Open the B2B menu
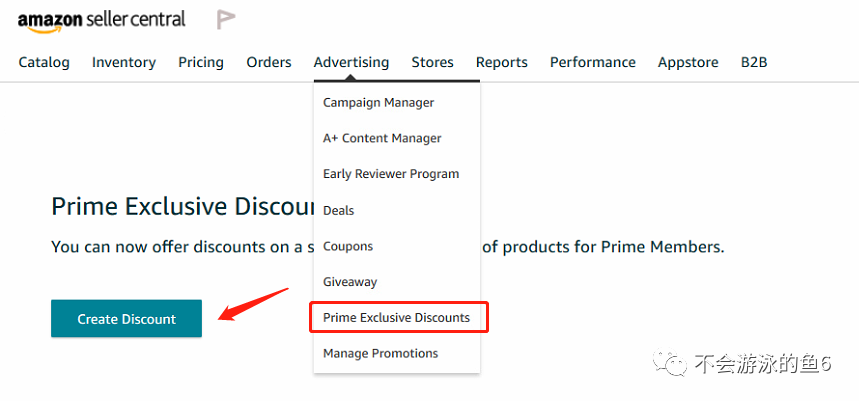 coord(754,62)
